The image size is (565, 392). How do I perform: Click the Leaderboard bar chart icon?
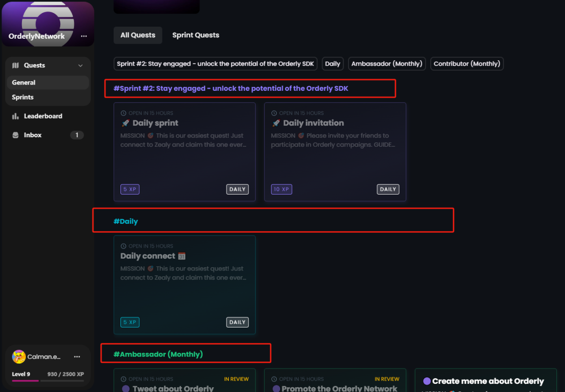pos(15,116)
